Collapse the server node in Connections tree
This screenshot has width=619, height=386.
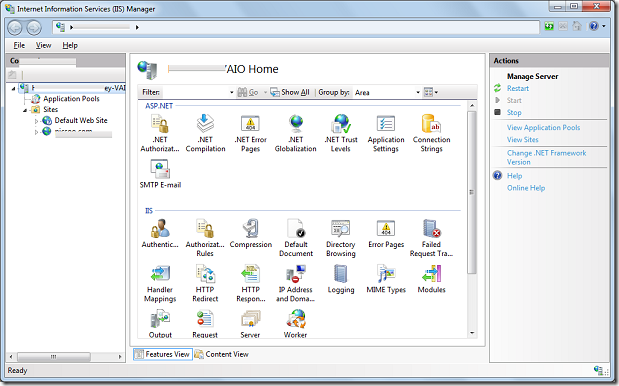[x=13, y=88]
